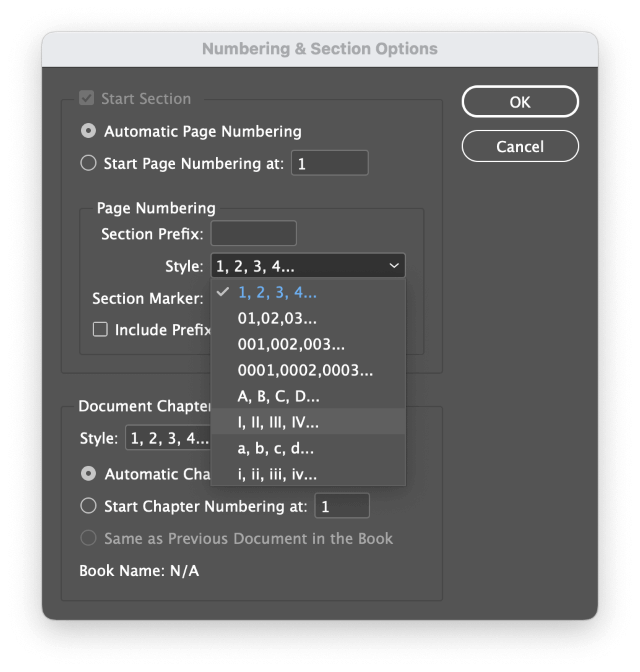Choose lowercase Roman i, ii, iii, iv... style
Viewport: 640px width, 672px height.
pos(277,475)
